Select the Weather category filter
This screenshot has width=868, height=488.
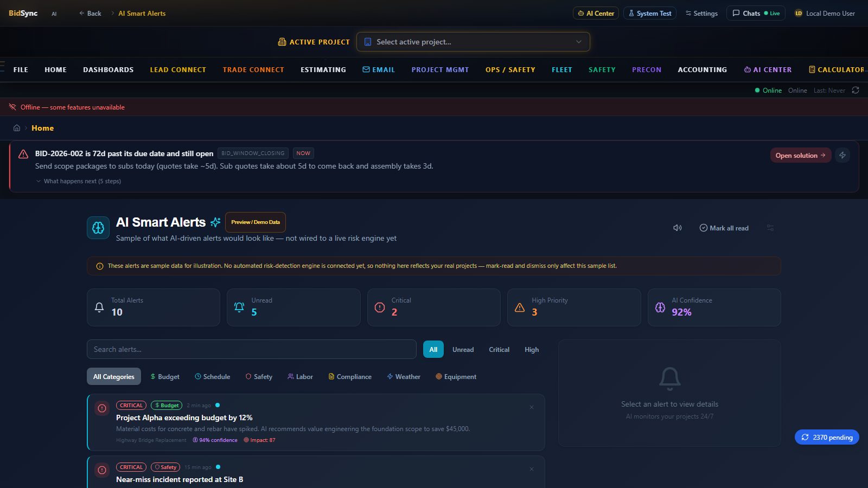pyautogui.click(x=404, y=377)
